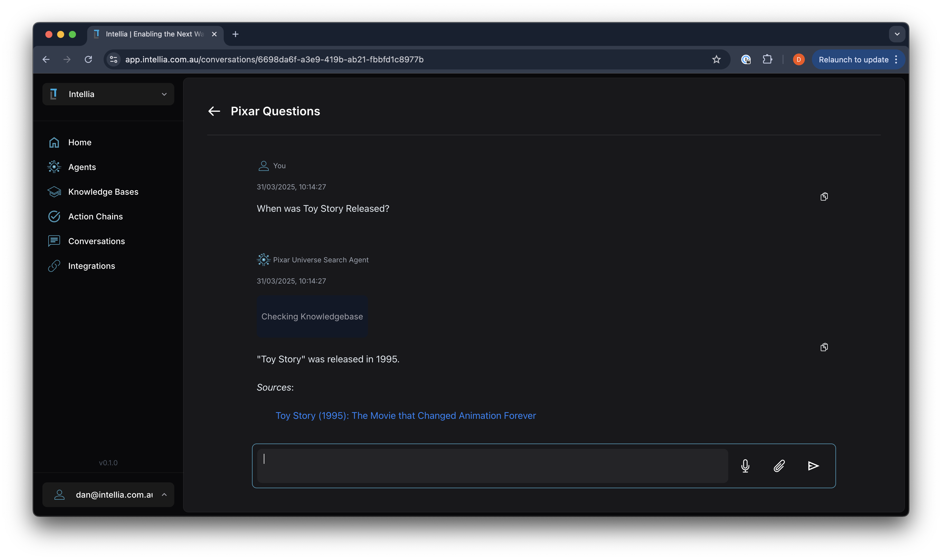Start voice input with microphone icon
Image resolution: width=942 pixels, height=560 pixels.
pyautogui.click(x=745, y=466)
